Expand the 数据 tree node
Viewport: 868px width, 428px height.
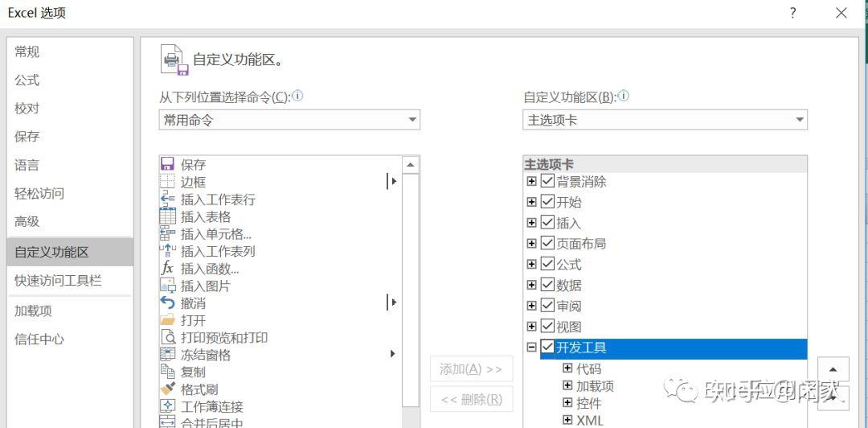click(531, 285)
